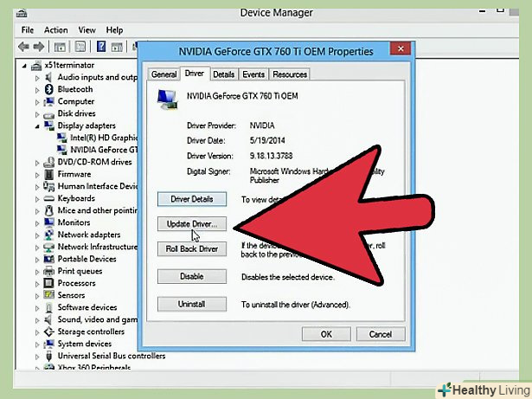Switch to the Details tab
The width and height of the screenshot is (532, 399).
click(x=223, y=74)
